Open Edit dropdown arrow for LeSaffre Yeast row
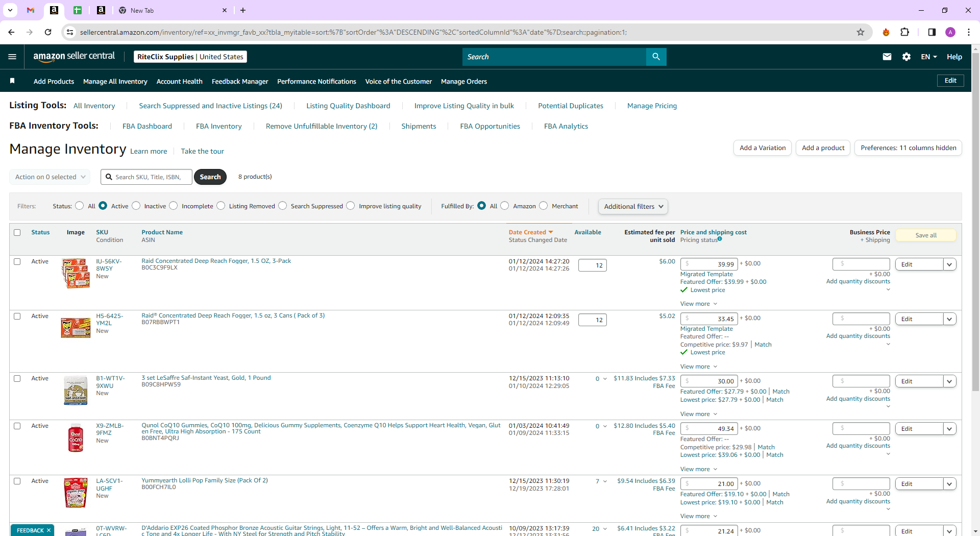The image size is (980, 536). tap(950, 381)
